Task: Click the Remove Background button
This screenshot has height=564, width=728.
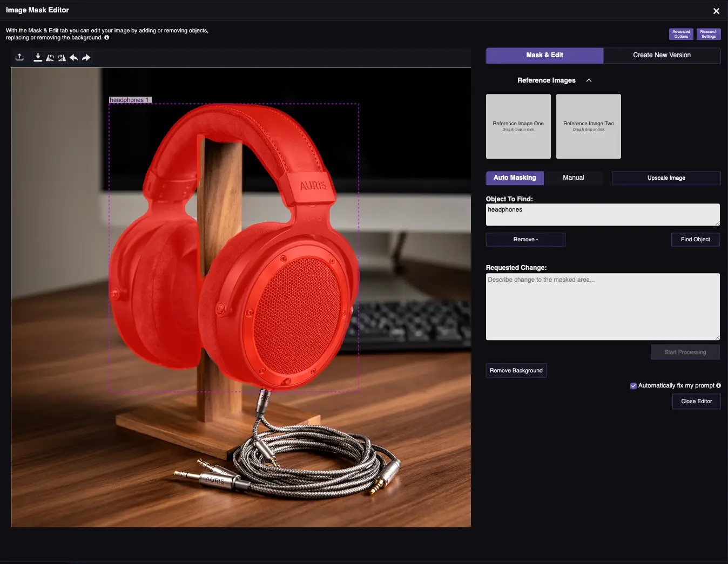Action: tap(516, 371)
